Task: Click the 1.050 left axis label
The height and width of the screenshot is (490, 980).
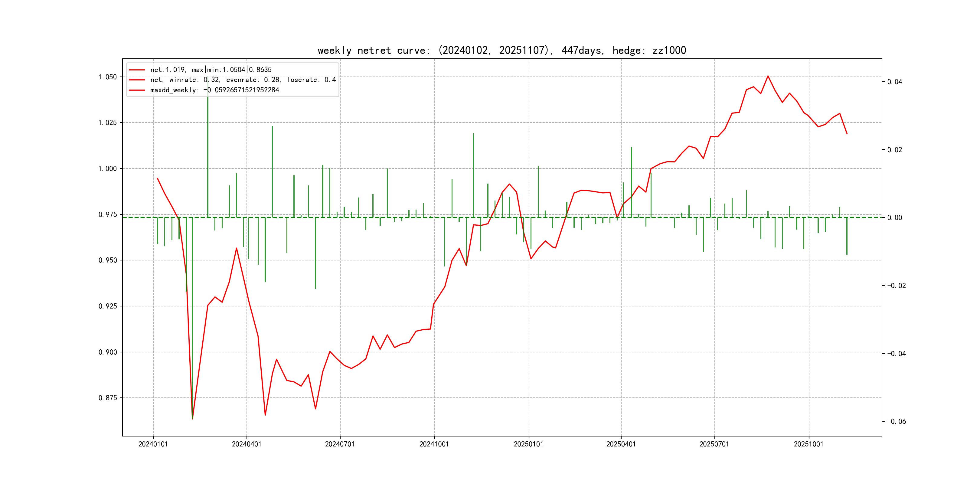Action: 108,77
